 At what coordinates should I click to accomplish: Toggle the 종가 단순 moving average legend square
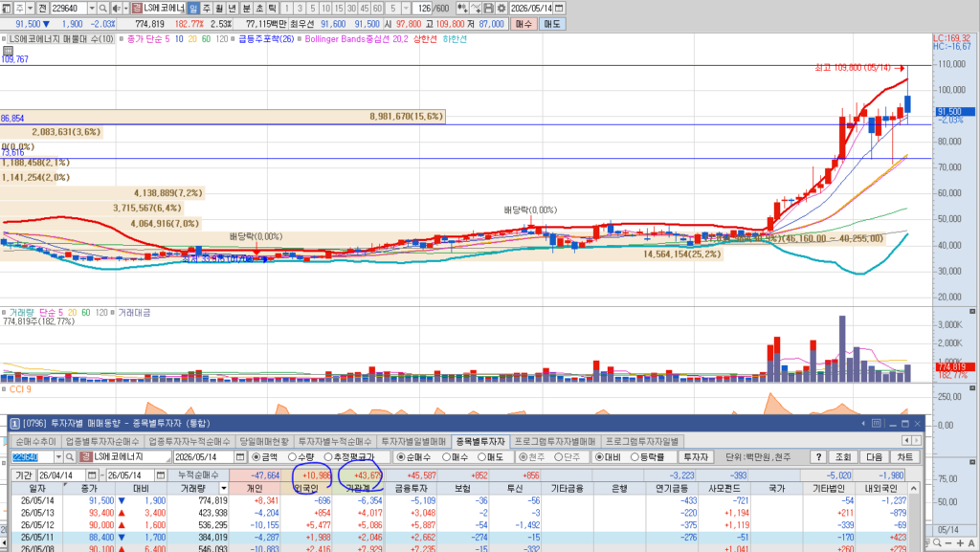pyautogui.click(x=122, y=38)
